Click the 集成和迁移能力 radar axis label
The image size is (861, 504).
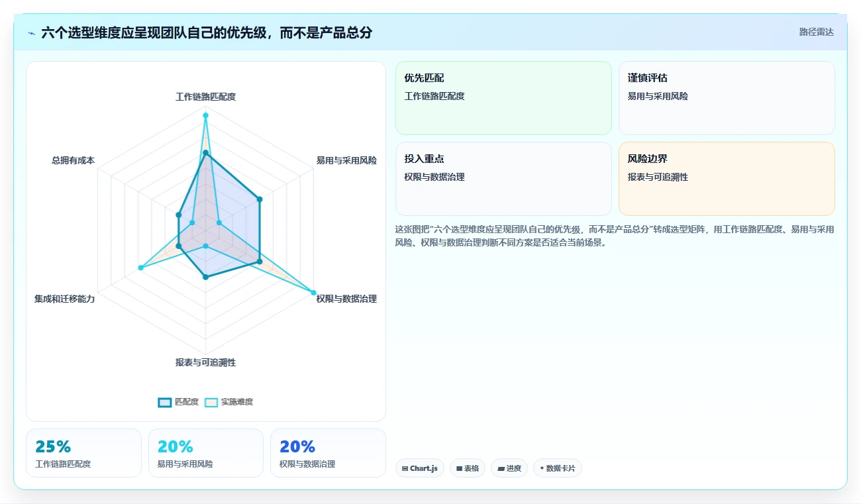click(x=65, y=299)
